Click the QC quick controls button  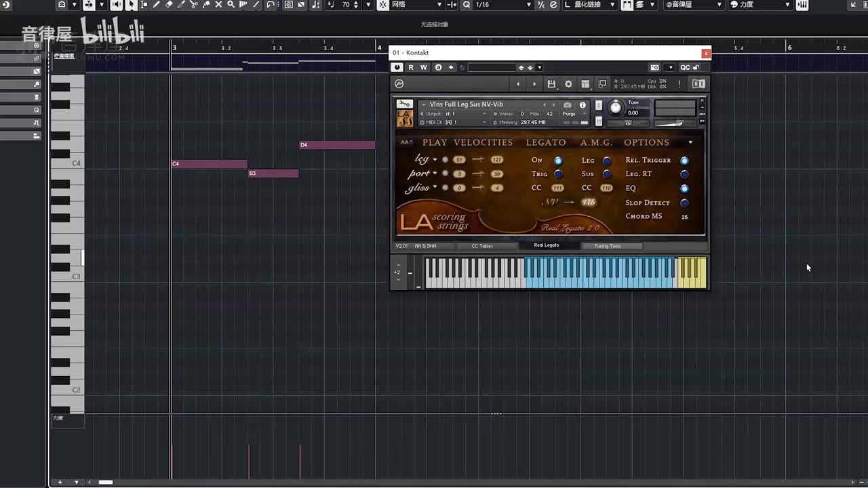[x=686, y=67]
